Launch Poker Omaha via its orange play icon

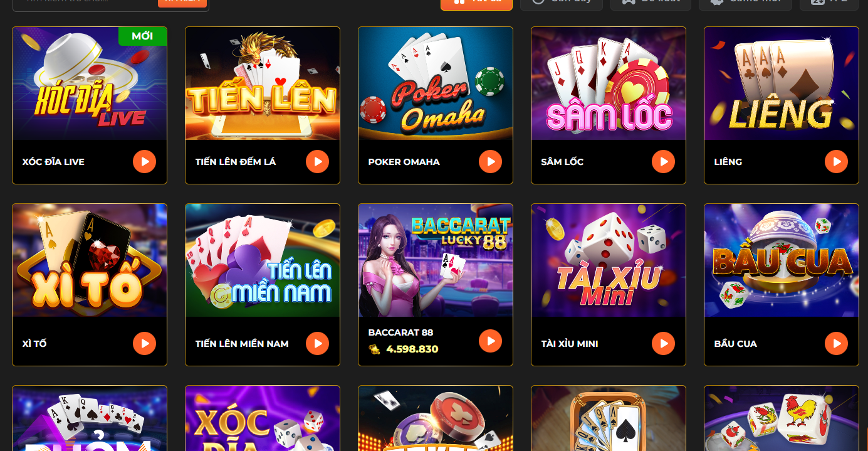pos(490,162)
